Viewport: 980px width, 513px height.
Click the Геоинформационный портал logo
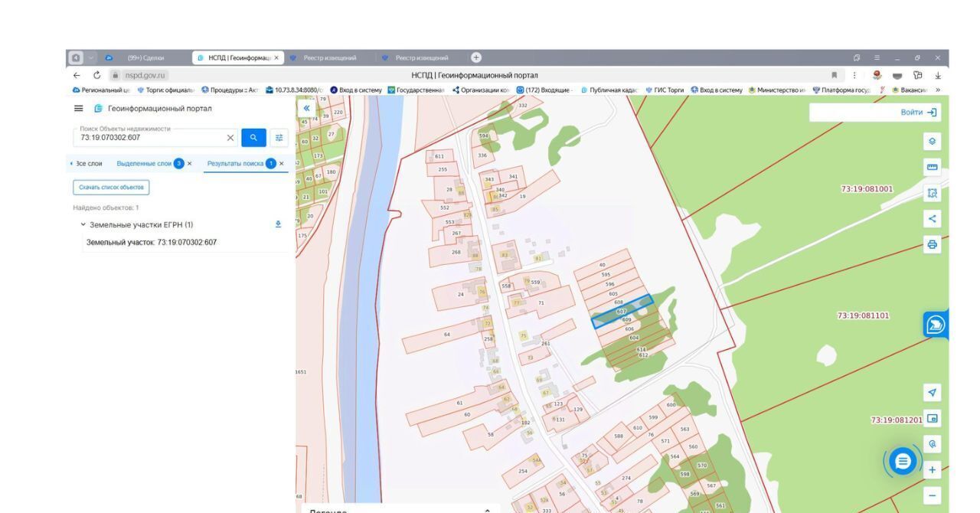coord(152,109)
